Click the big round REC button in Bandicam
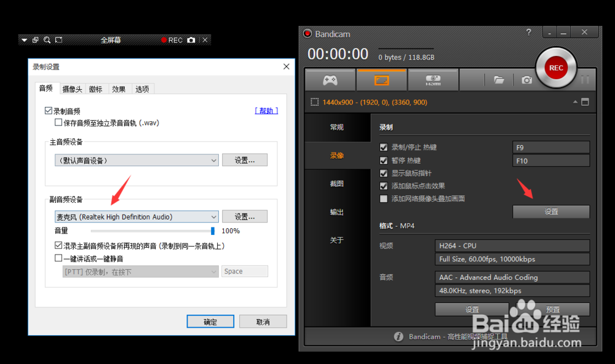 556,68
